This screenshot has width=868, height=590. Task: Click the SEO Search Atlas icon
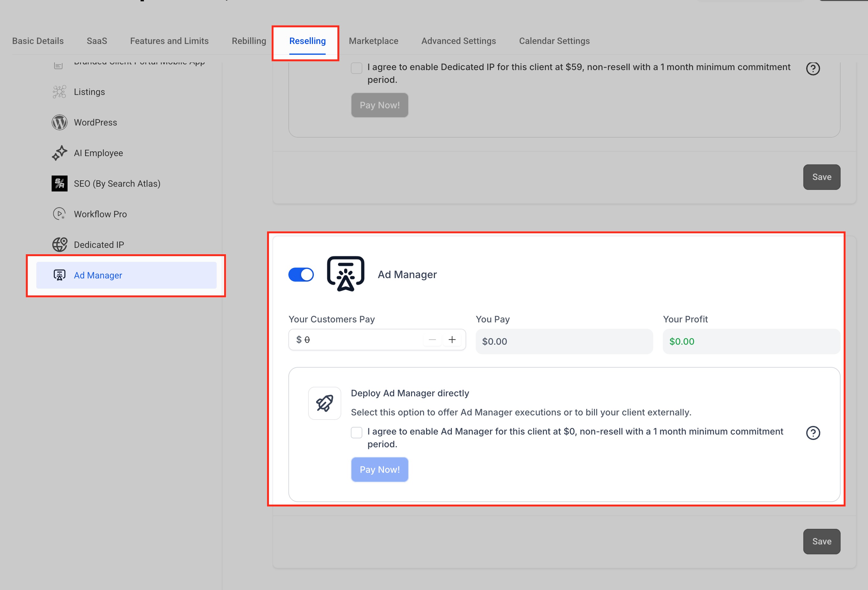[x=59, y=183]
